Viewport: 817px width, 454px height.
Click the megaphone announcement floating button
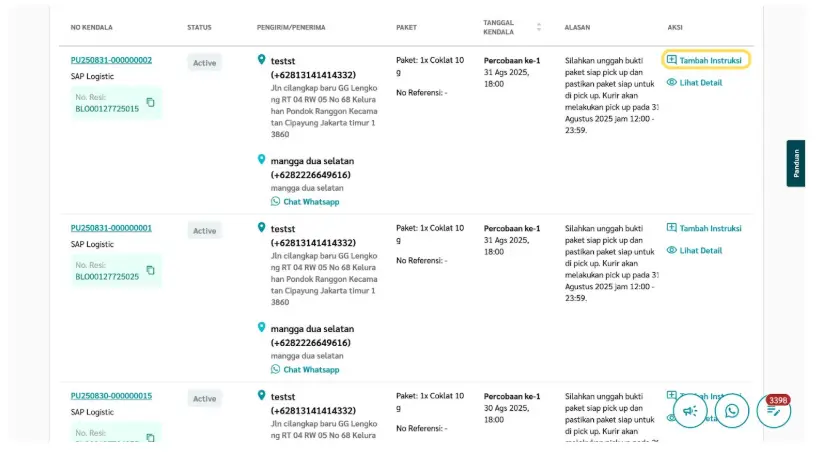690,411
